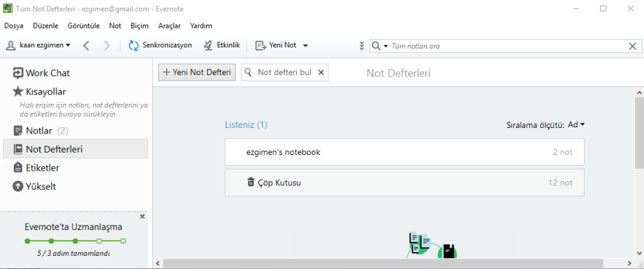Open the Etkinlik activity icon
644x269 pixels.
[x=208, y=45]
